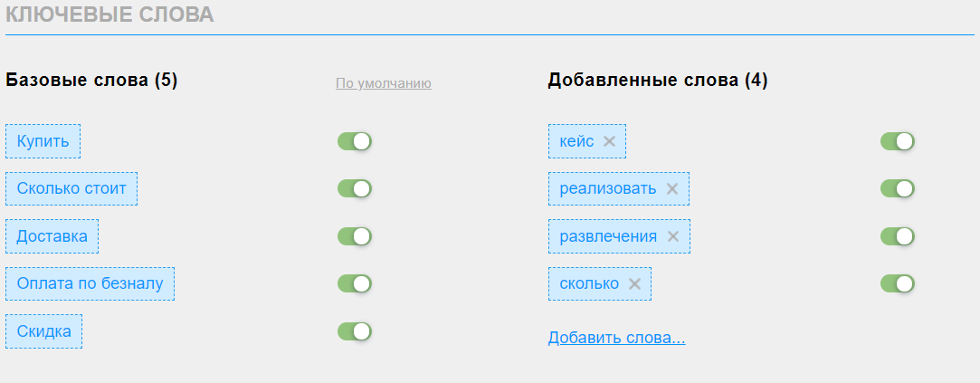The image size is (980, 383).
Task: Turn off the развлечения switch
Action: 898,236
